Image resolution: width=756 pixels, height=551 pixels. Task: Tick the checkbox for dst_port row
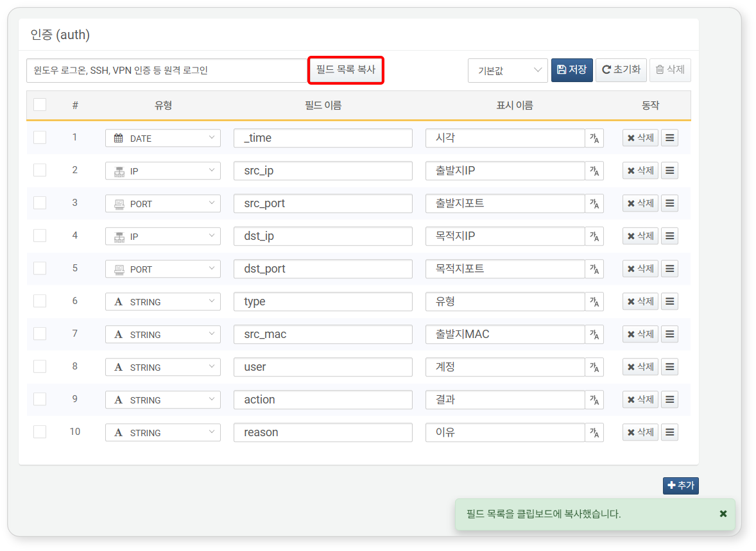click(x=40, y=269)
